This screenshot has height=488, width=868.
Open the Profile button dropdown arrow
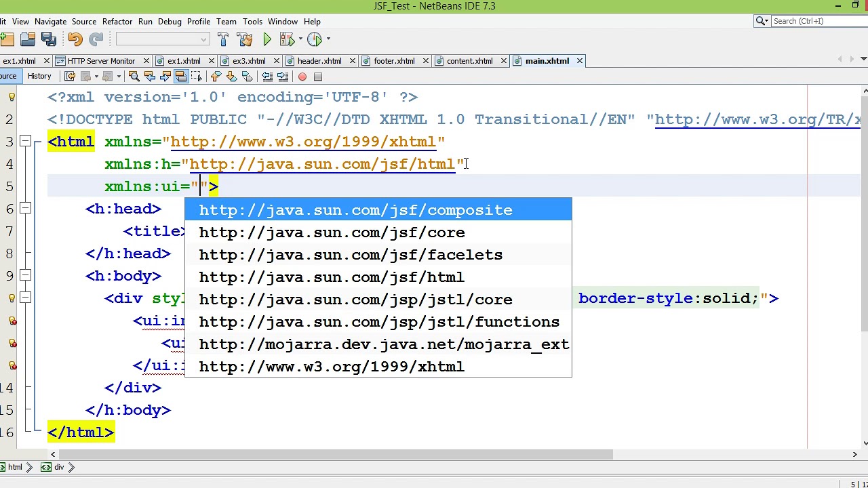click(x=328, y=39)
